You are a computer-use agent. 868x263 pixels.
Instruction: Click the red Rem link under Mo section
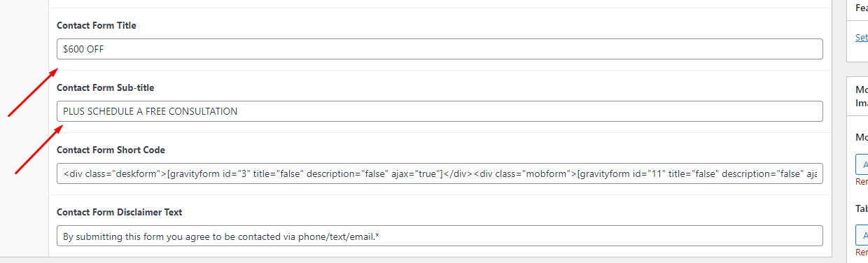pyautogui.click(x=862, y=182)
